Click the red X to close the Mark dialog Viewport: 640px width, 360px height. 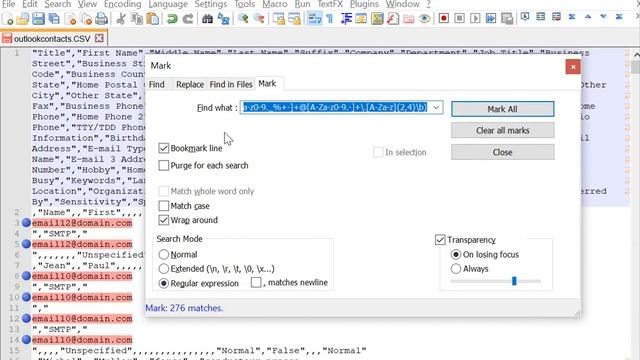(573, 67)
